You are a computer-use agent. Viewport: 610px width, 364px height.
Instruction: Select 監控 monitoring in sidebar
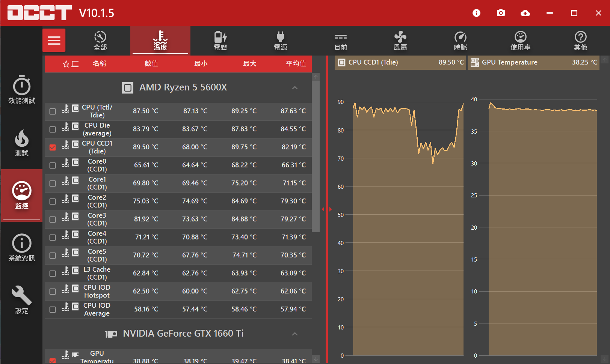22,195
